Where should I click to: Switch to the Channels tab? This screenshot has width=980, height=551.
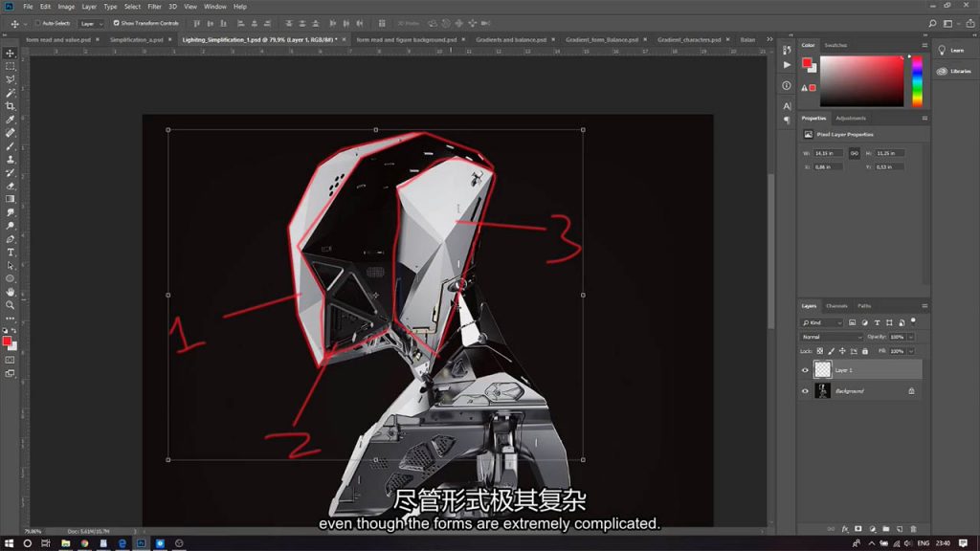click(836, 306)
